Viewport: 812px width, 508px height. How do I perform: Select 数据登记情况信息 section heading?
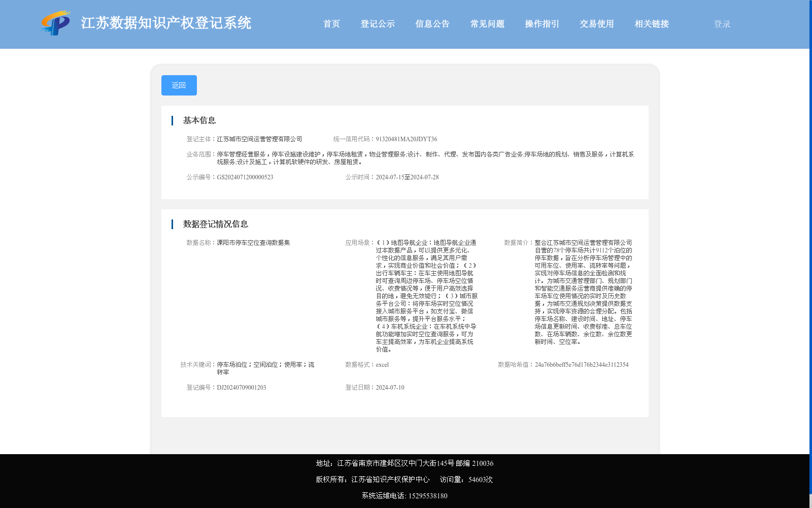216,224
